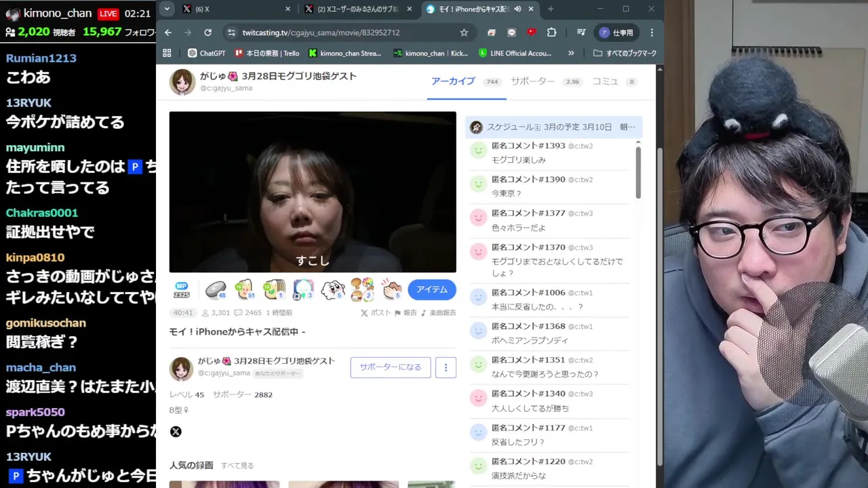Mute the TwitCasting tab via speaker icon
868x488 pixels.
(x=518, y=9)
